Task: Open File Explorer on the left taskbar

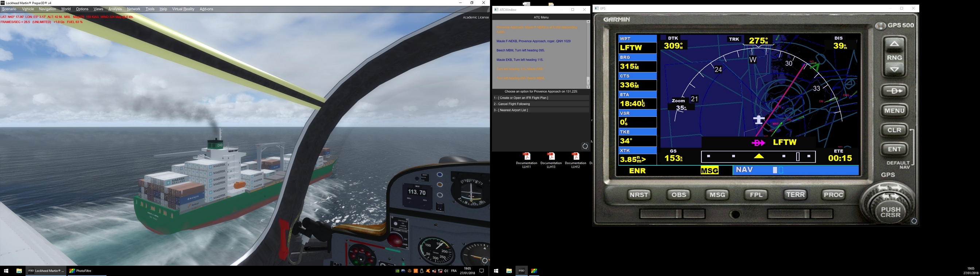Action: coord(19,271)
